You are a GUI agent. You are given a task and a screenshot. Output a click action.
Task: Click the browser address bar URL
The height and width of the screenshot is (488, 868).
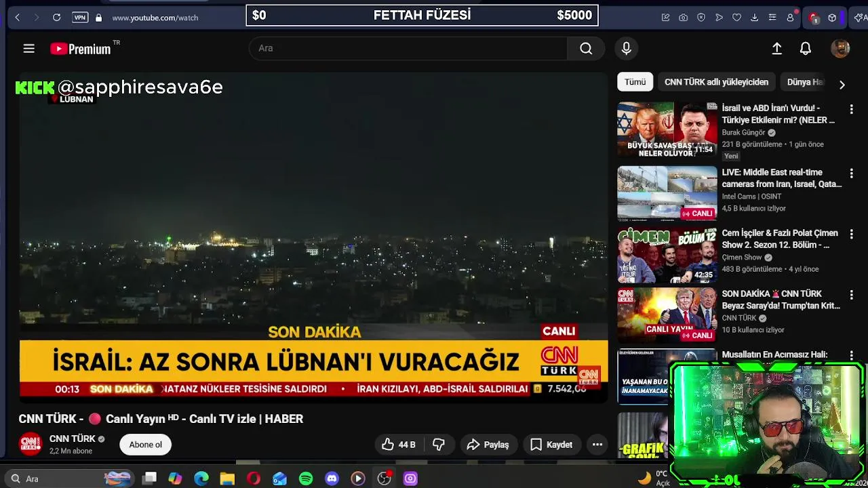click(x=155, y=18)
